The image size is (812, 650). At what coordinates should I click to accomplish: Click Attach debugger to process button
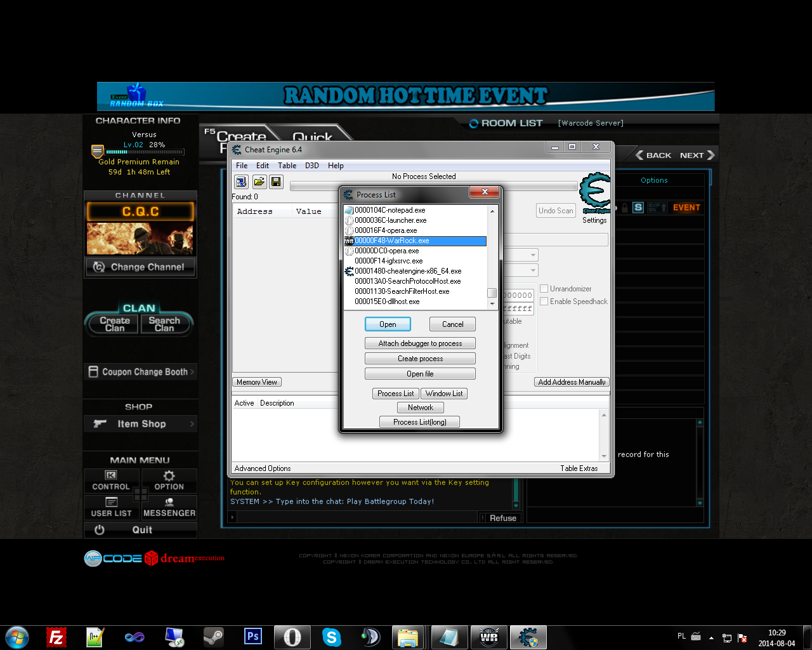420,343
